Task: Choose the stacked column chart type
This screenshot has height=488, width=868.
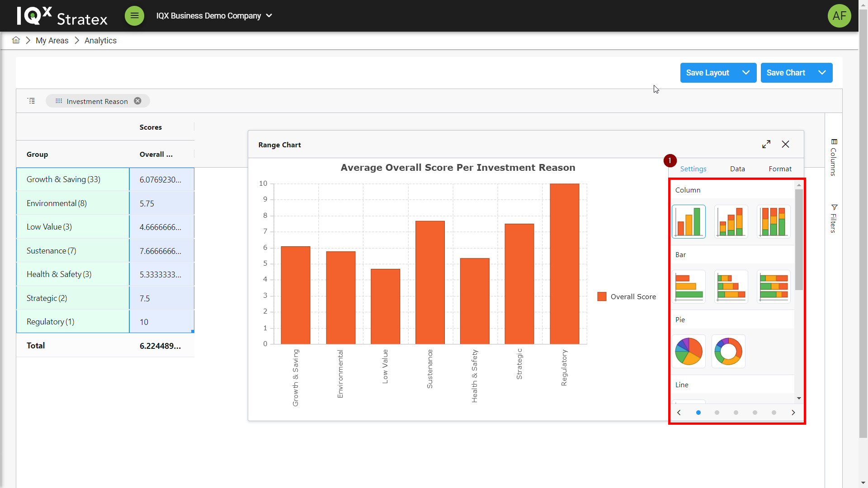Action: coord(731,221)
